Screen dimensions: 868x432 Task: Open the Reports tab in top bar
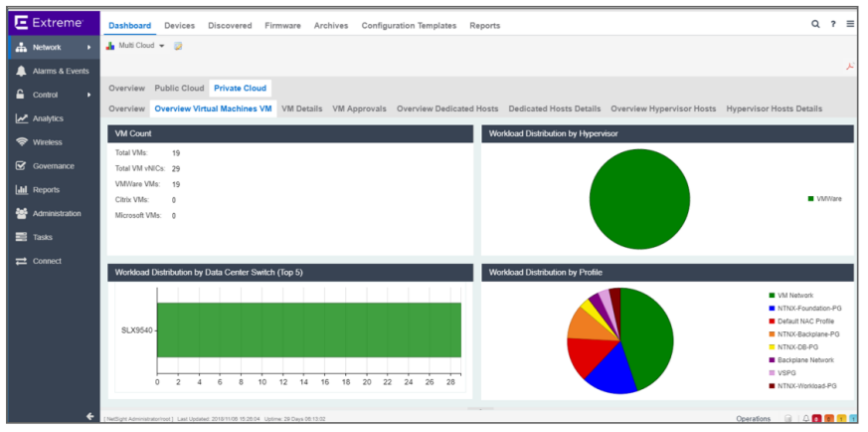[x=485, y=26]
